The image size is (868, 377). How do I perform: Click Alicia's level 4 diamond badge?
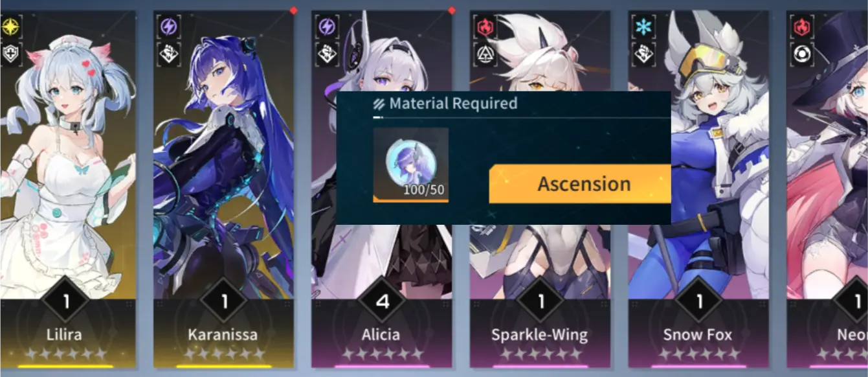pyautogui.click(x=382, y=302)
